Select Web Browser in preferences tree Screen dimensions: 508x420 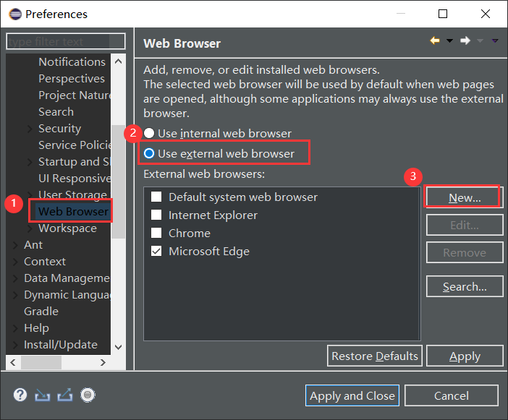(x=72, y=212)
